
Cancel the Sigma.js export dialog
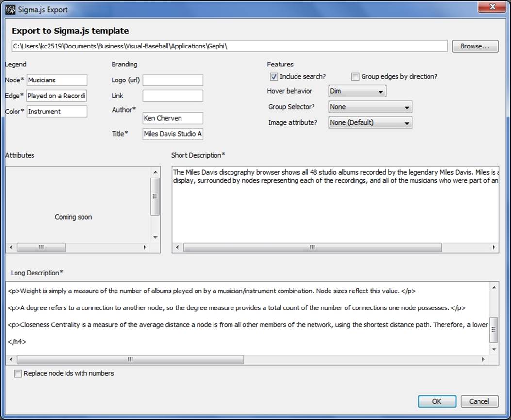[479, 401]
